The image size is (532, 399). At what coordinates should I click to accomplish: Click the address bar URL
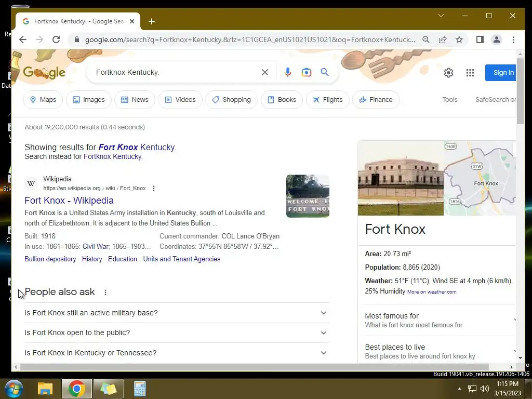tap(250, 39)
